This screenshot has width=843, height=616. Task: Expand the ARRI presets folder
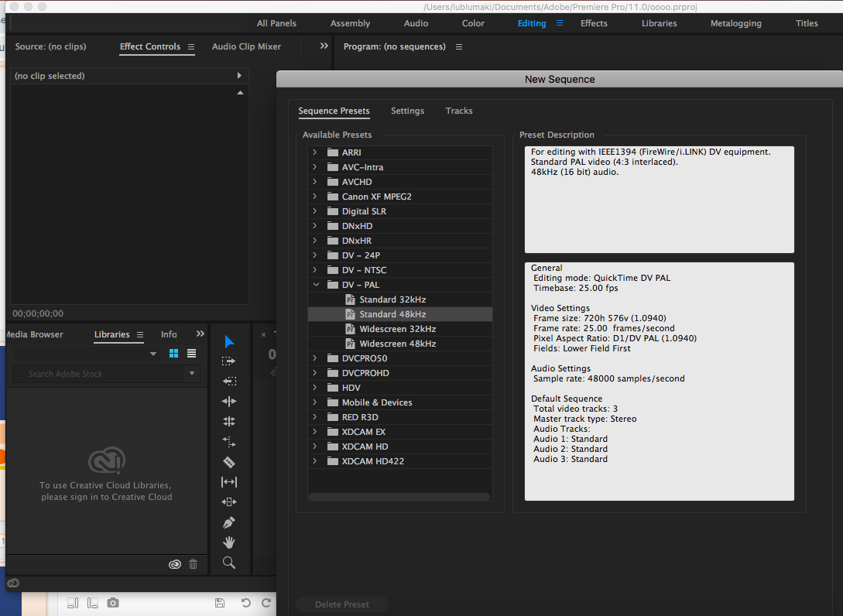(315, 152)
